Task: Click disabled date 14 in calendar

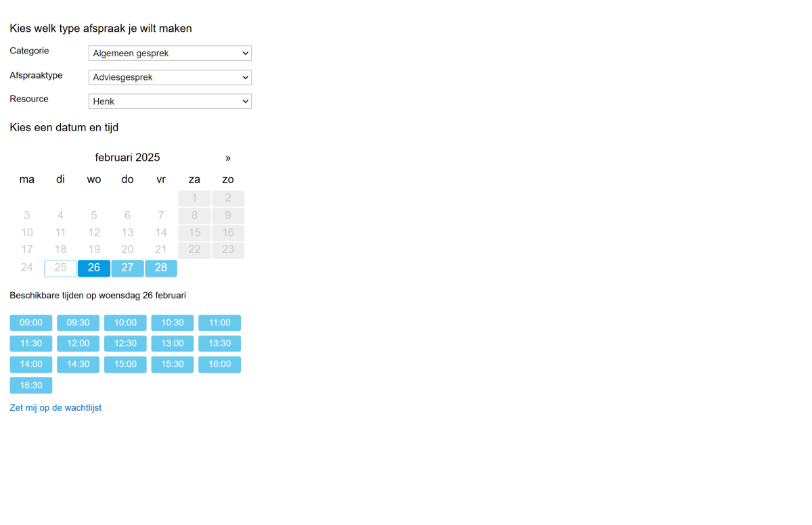Action: [x=161, y=233]
